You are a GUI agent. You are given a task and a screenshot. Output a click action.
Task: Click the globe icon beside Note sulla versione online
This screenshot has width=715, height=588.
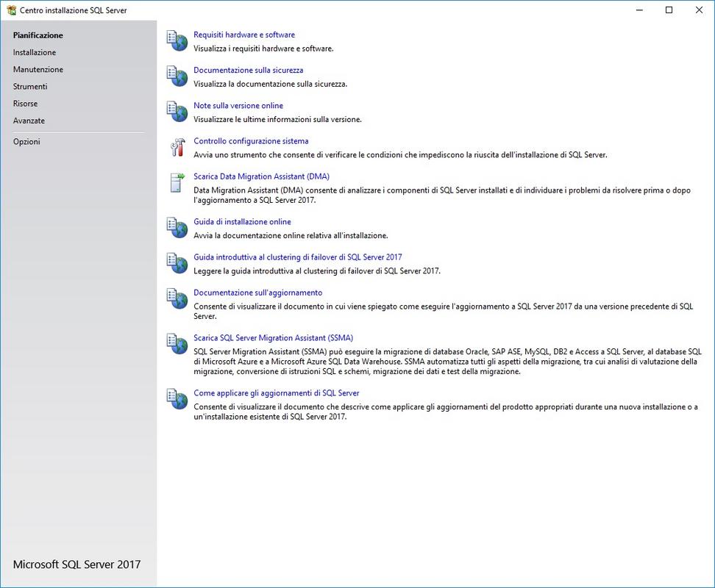[177, 111]
